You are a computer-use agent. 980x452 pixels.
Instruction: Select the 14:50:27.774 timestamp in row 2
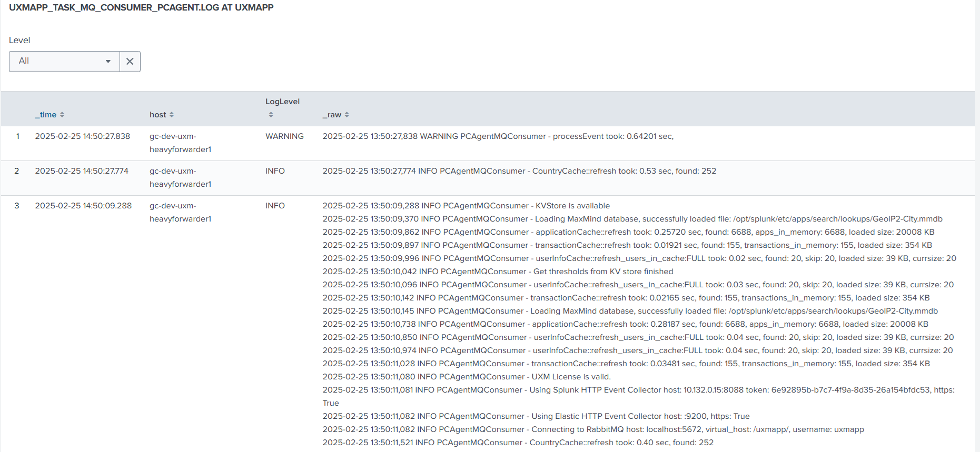pyautogui.click(x=82, y=171)
